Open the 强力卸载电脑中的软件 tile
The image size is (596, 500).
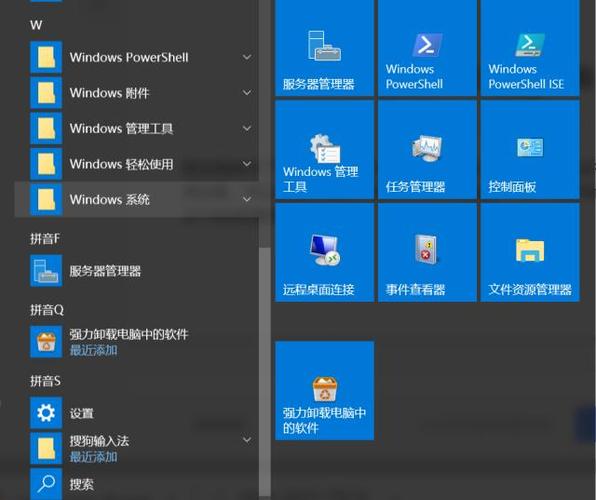pyautogui.click(x=324, y=391)
